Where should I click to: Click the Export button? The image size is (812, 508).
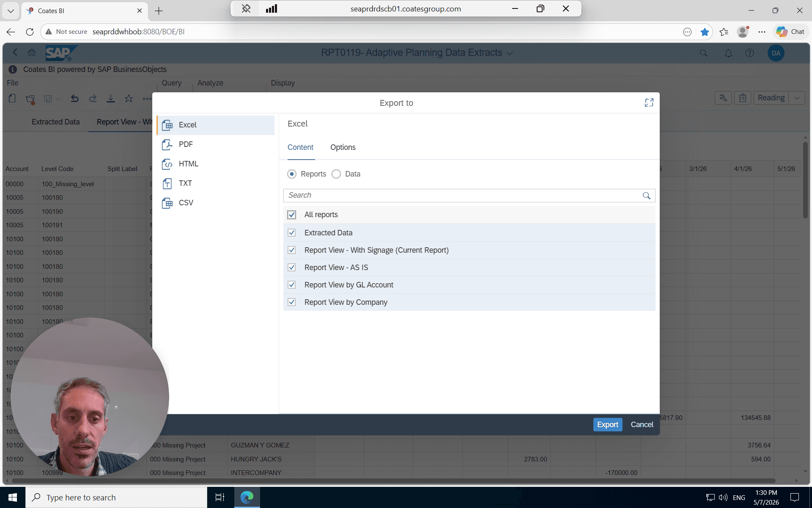[608, 425]
